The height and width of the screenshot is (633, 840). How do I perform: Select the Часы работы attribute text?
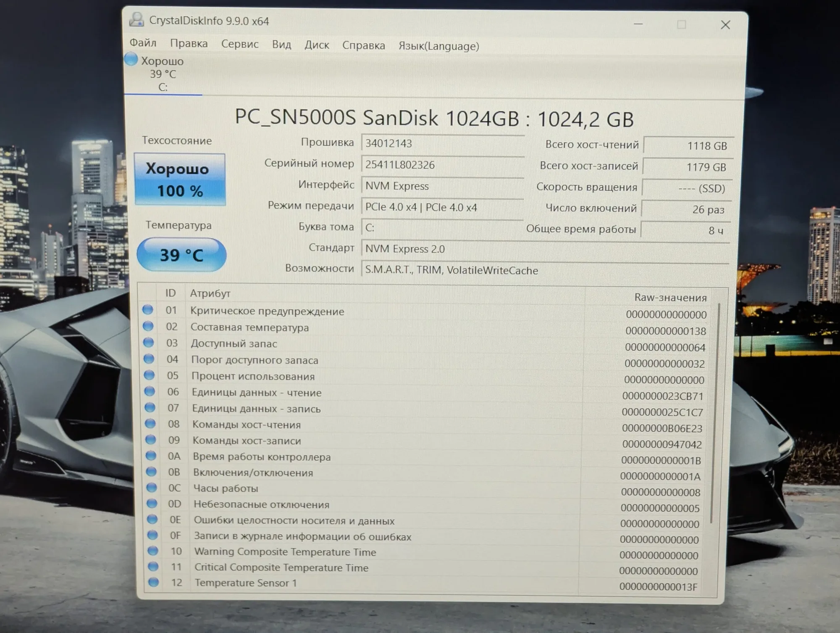(x=226, y=488)
